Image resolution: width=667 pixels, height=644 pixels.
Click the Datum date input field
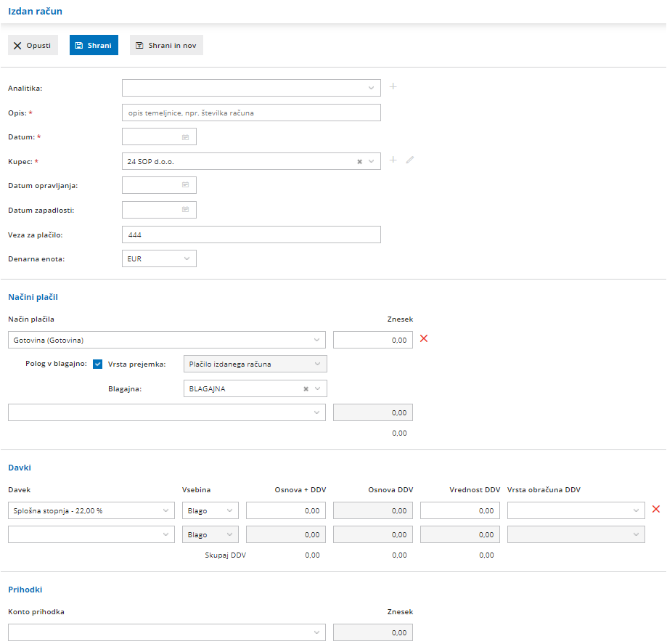[159, 137]
